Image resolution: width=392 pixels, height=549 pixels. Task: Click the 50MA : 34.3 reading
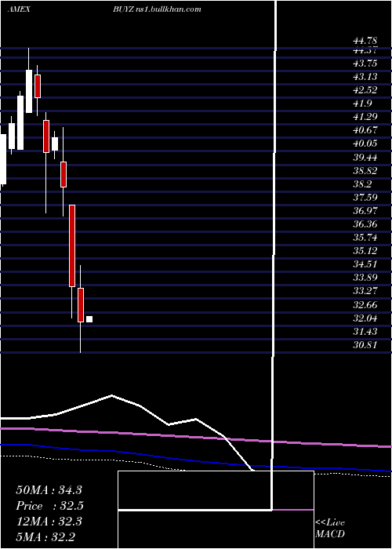[x=49, y=490]
